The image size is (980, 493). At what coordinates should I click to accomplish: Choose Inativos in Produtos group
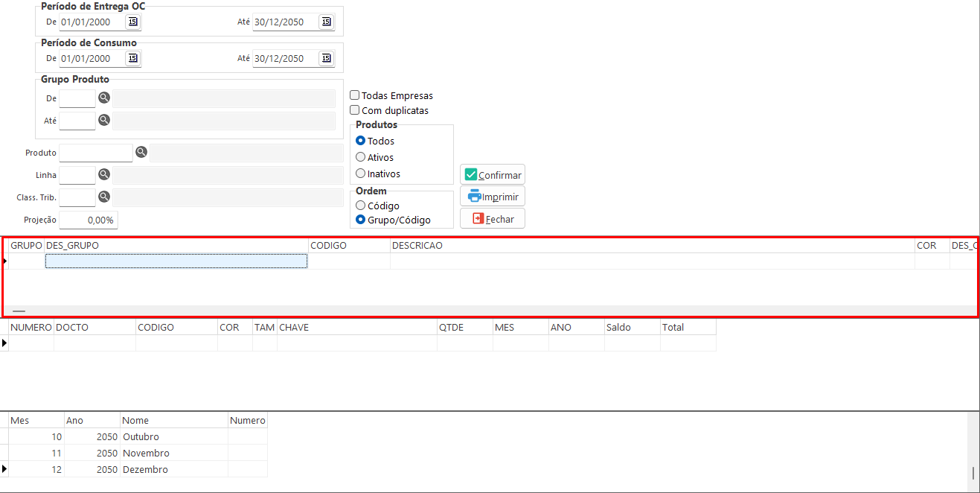361,174
